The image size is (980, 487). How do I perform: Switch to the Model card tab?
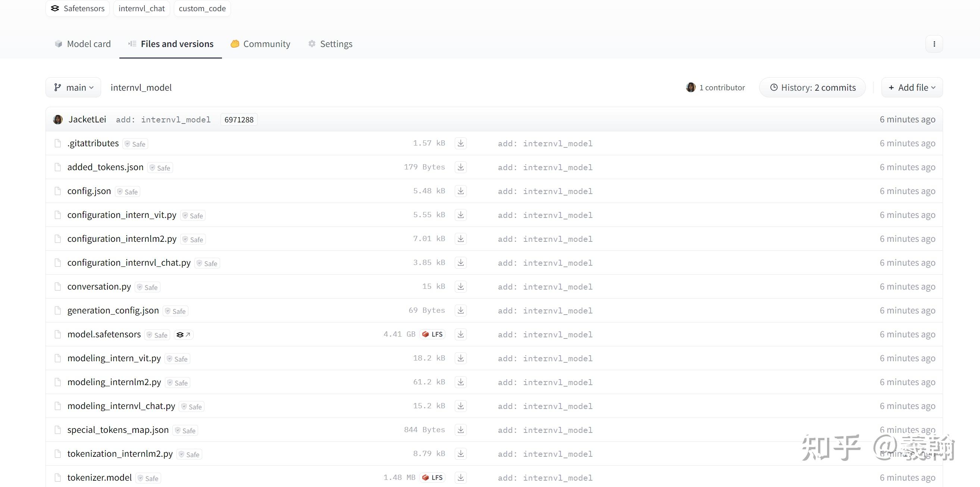tap(82, 44)
